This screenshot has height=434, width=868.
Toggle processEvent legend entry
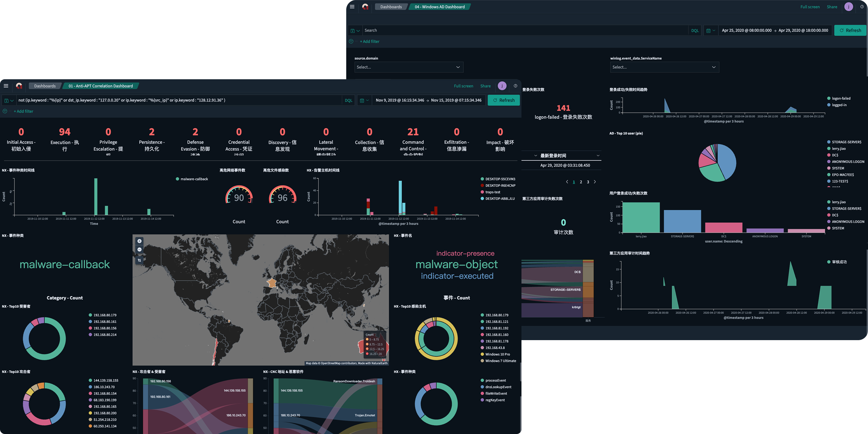pos(495,380)
